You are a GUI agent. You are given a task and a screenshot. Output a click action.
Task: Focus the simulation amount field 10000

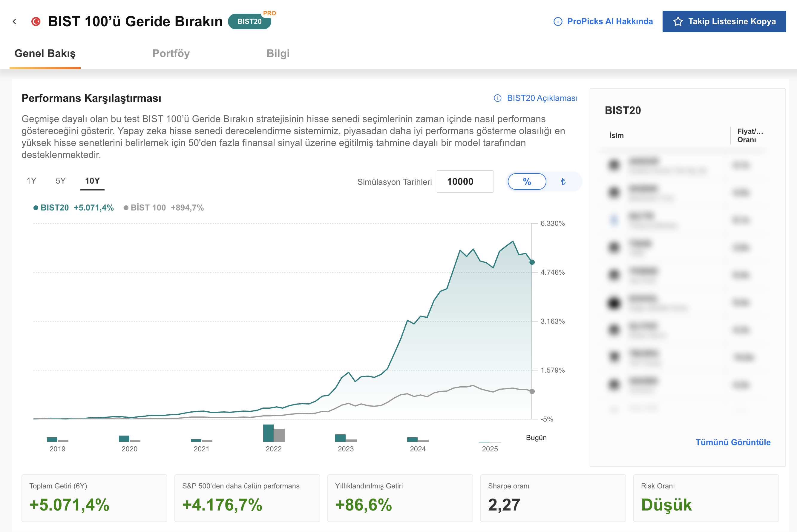coord(465,182)
